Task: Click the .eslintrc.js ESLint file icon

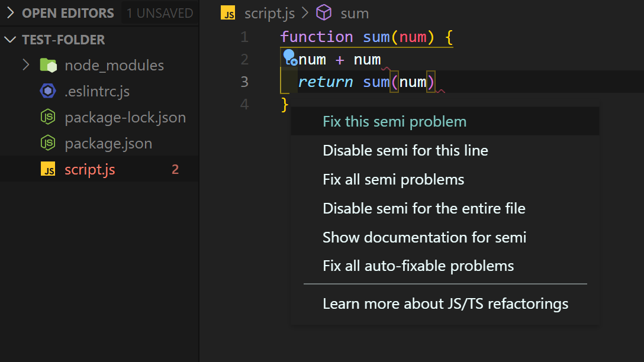Action: tap(48, 91)
